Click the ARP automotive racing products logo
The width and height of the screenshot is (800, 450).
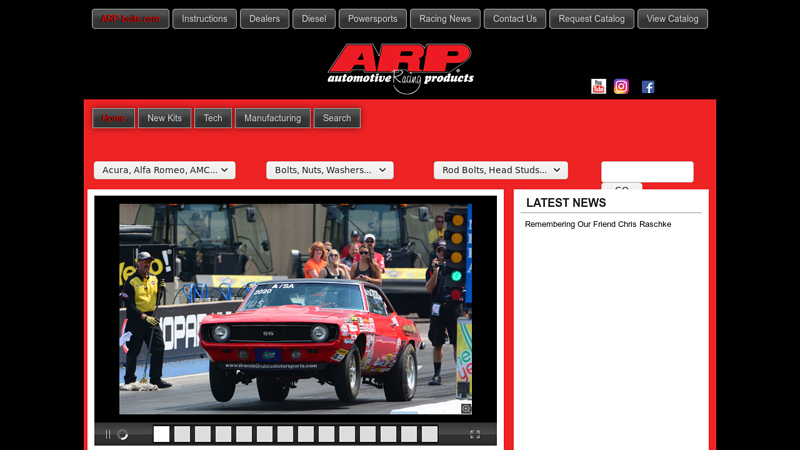401,68
